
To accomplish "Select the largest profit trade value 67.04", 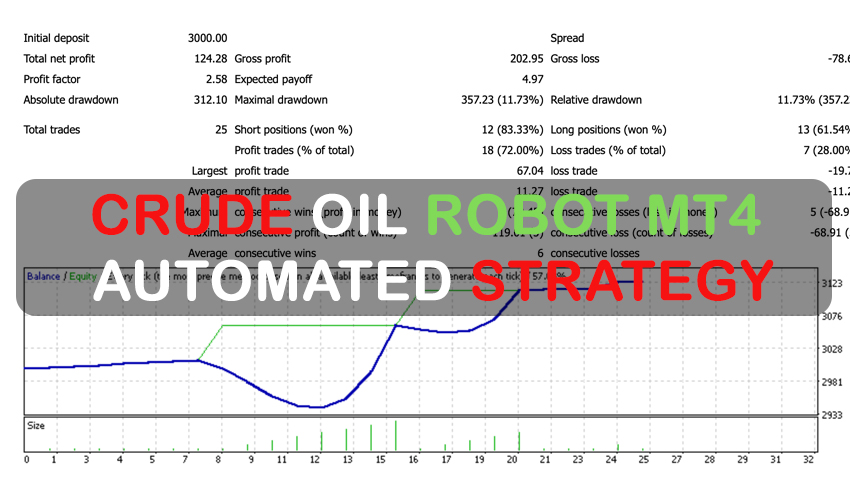I will coord(530,171).
